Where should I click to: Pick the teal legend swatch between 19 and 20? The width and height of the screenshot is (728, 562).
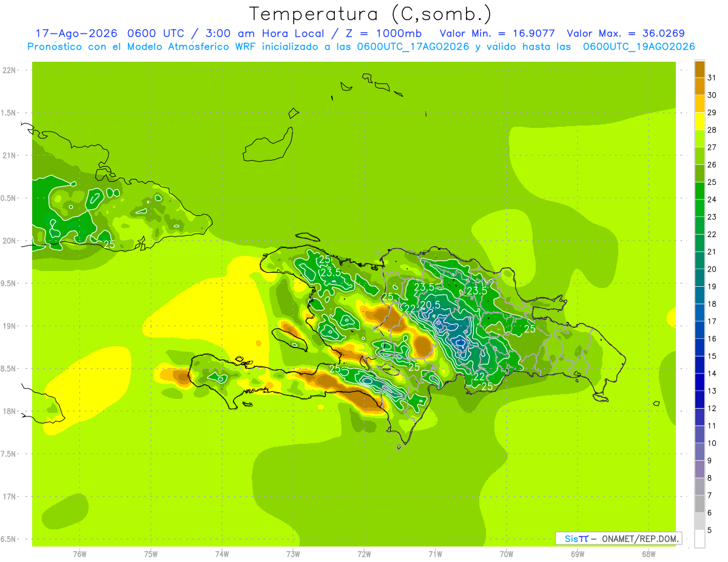pos(699,278)
